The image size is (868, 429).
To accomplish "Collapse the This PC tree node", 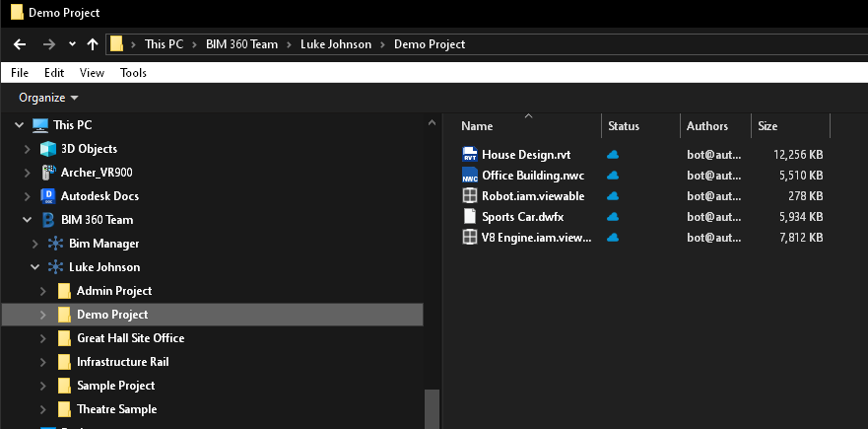I will click(20, 125).
